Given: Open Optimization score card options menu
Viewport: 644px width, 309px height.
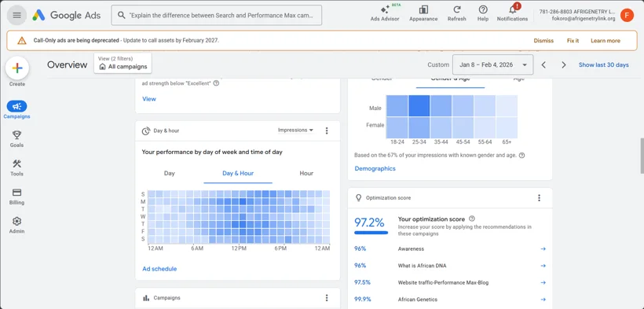Looking at the screenshot, I should click(540, 198).
